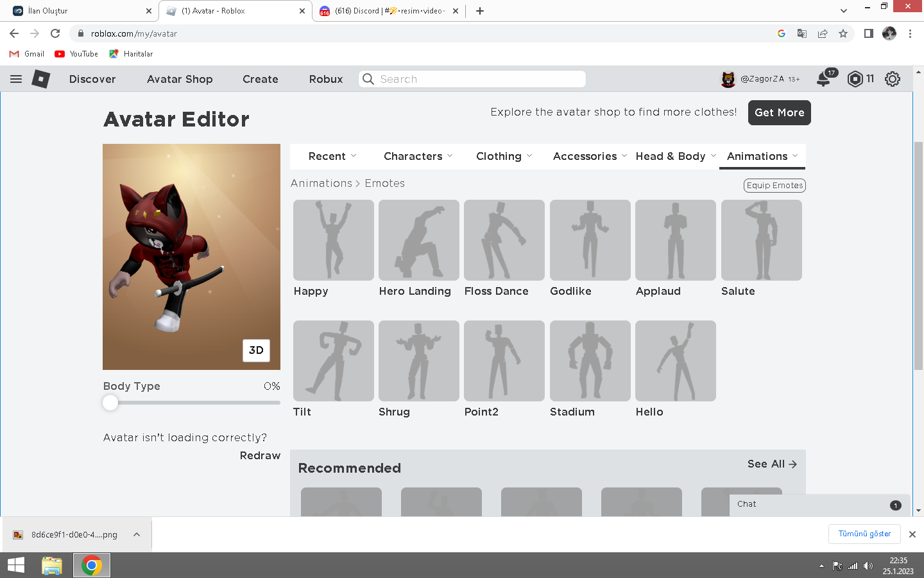Toggle the avatar 3D view

click(256, 350)
